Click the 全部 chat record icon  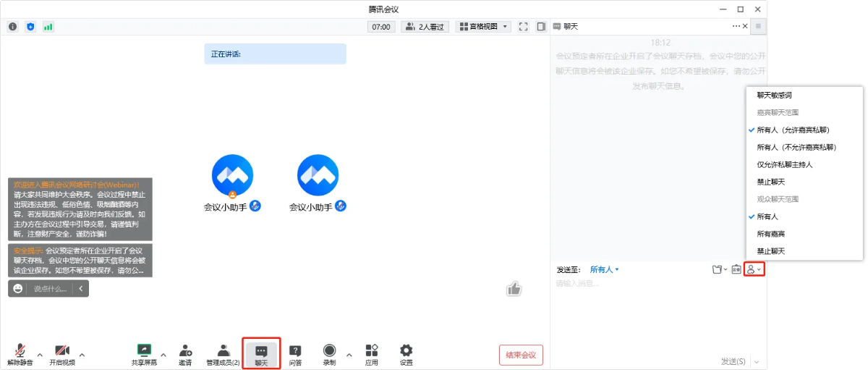(736, 269)
